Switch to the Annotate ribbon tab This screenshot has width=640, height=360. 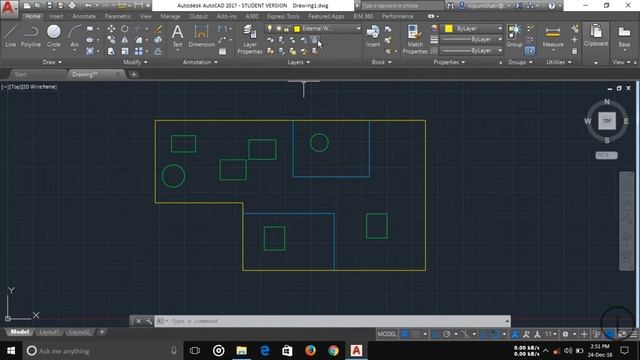(x=84, y=16)
